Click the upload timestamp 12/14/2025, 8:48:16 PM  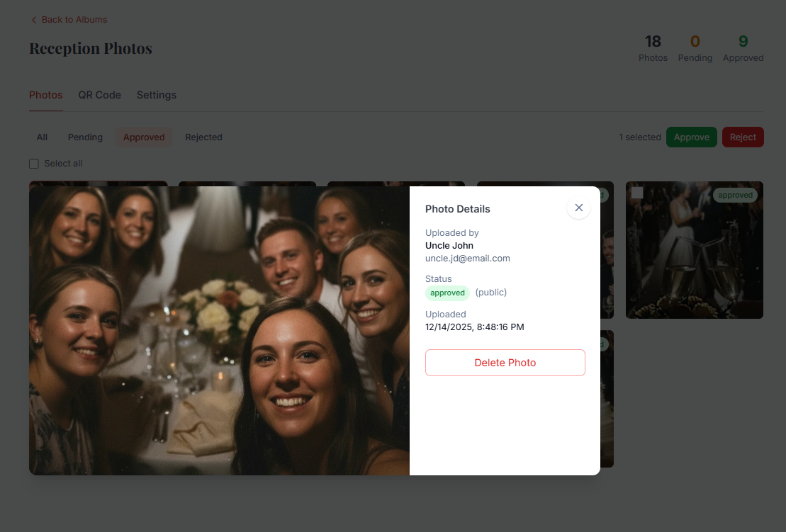(474, 327)
